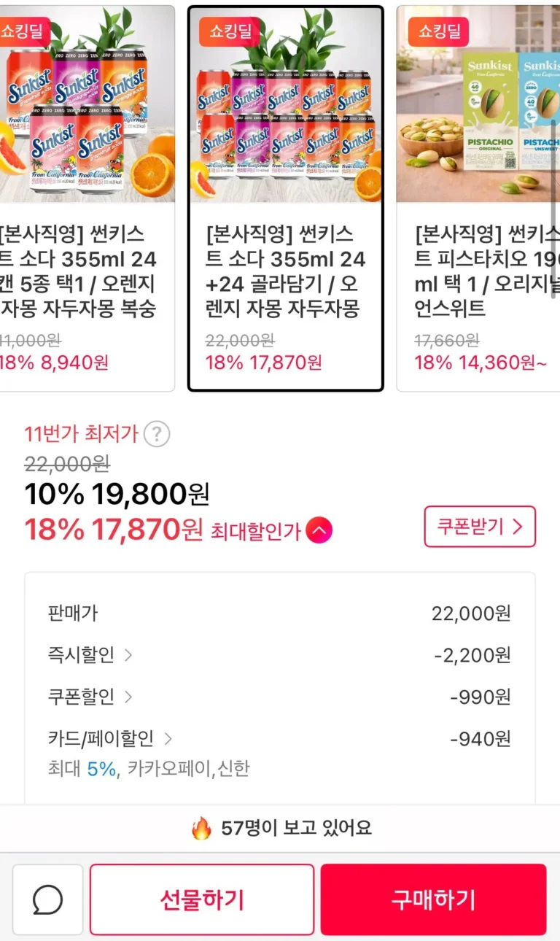Click the 쿠폰받기 coupon download button
The height and width of the screenshot is (941, 560).
[x=480, y=527]
